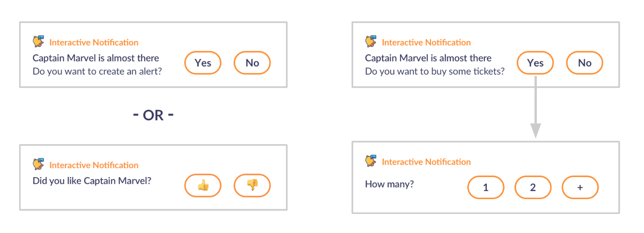Click the 'Do you want to create an alert?' text
The width and height of the screenshot is (644, 233).
97,71
